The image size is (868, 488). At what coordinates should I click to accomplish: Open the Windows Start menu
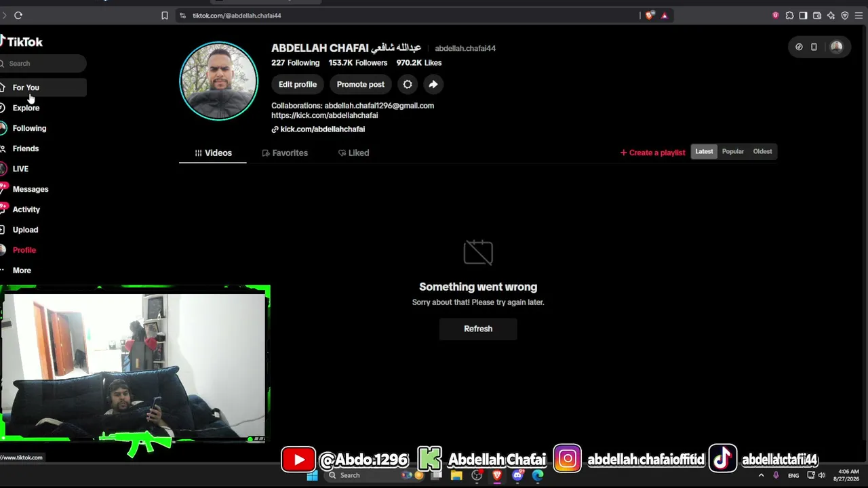coord(312,475)
